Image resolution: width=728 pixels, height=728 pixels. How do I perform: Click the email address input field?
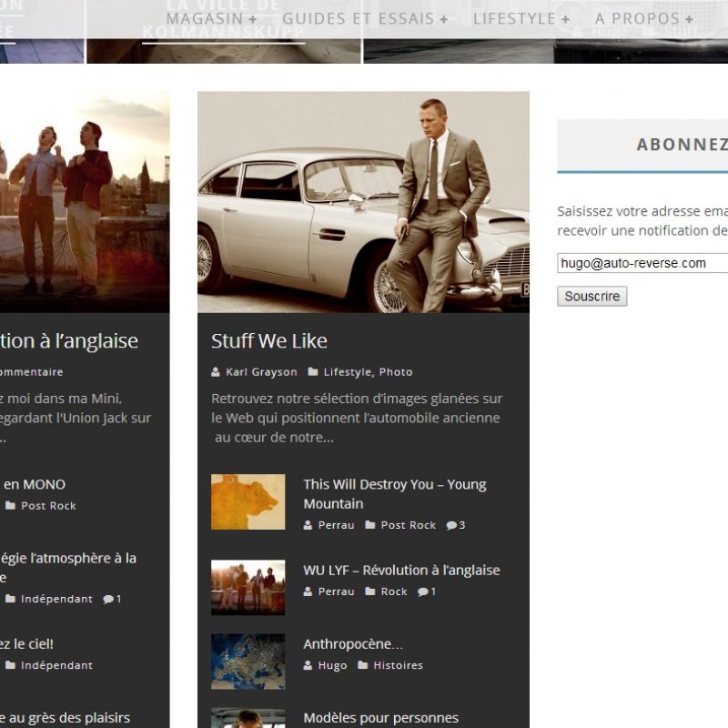642,263
